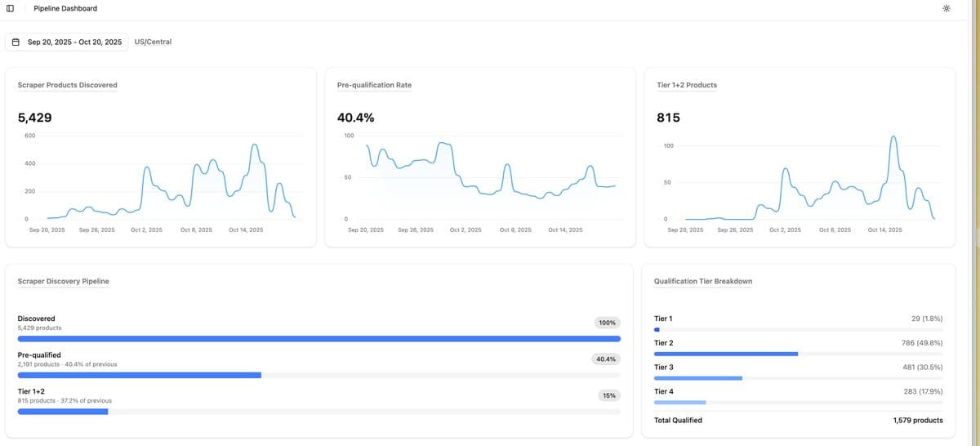The height and width of the screenshot is (446, 980).
Task: Click the Tier 3 breakdown bar
Action: point(799,378)
